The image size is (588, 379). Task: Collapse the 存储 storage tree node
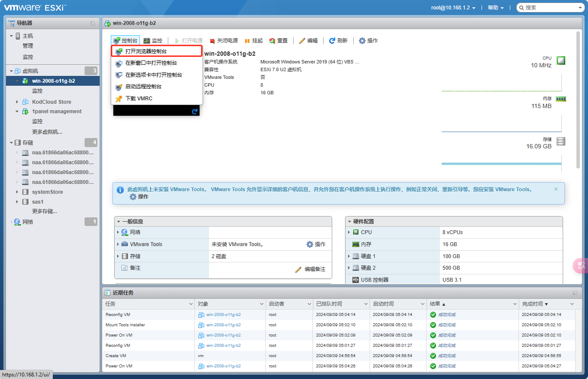12,143
